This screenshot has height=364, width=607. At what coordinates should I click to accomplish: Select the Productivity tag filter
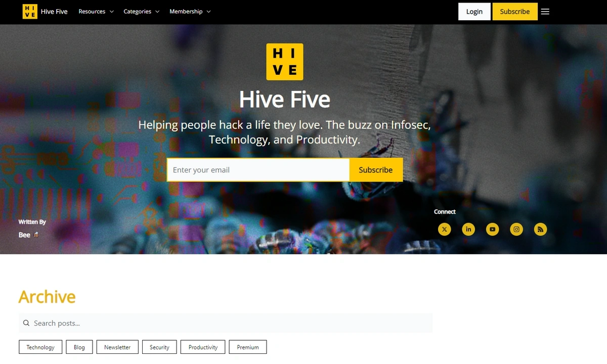pos(203,347)
